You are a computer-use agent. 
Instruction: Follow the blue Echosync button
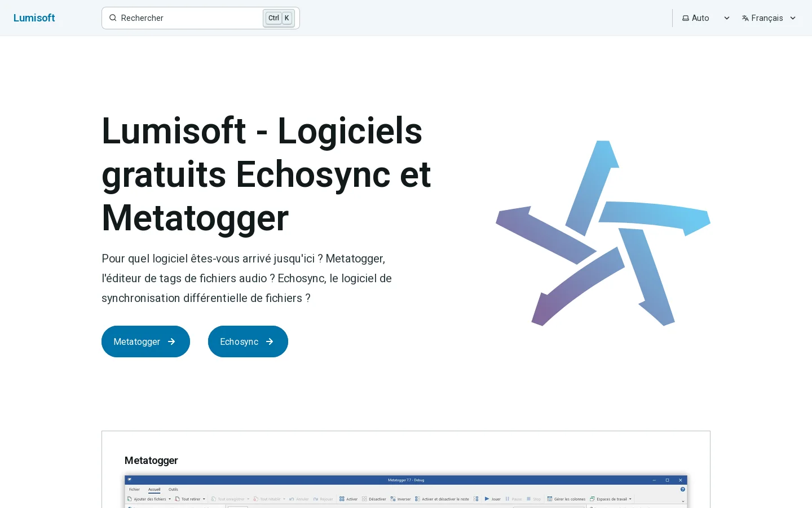(248, 341)
